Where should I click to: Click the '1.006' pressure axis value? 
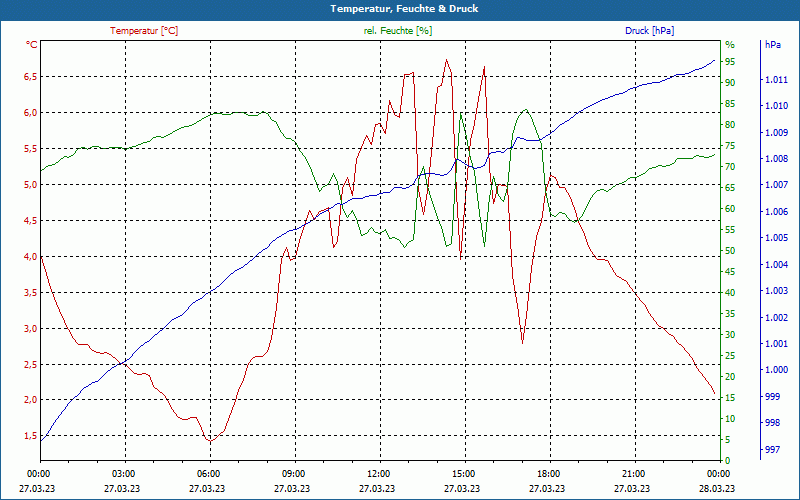point(776,212)
